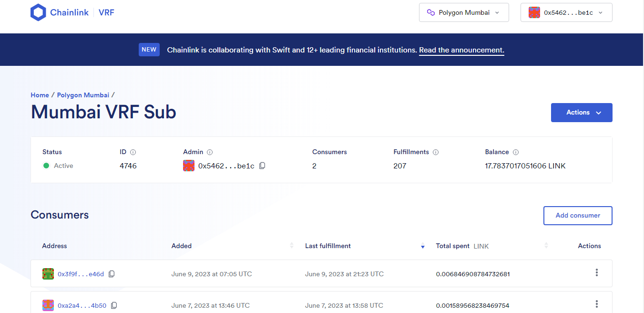
Task: Click the date June 7, 2023 at 13:46 UTC
Action: (211, 305)
